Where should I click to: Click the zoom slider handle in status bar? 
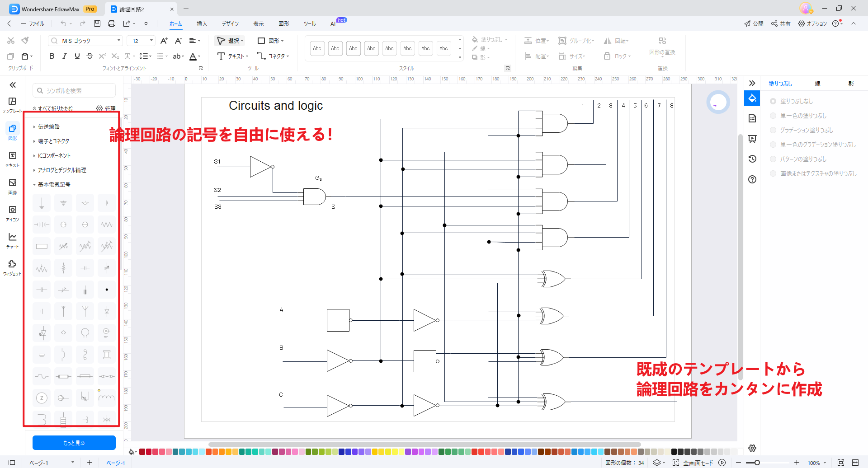point(757,463)
